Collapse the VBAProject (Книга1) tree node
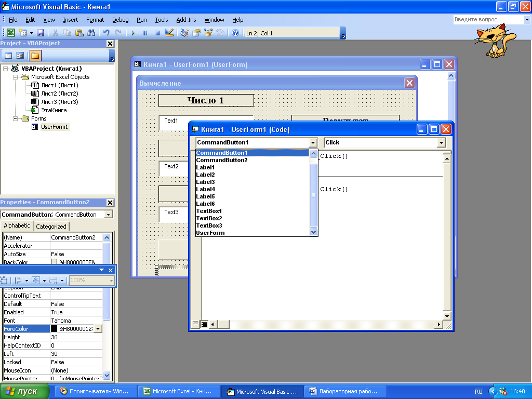The height and width of the screenshot is (399, 532). click(5, 69)
